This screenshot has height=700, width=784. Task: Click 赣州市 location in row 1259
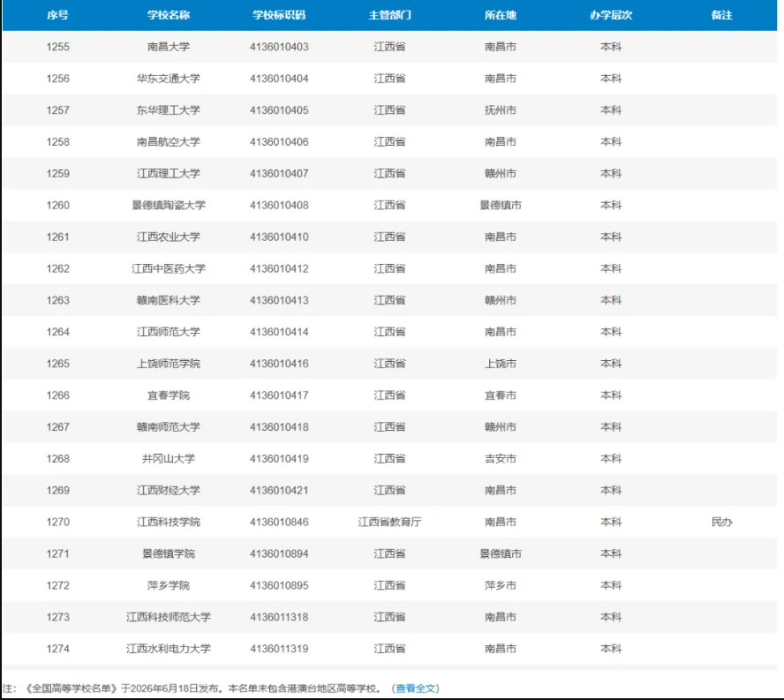[500, 174]
